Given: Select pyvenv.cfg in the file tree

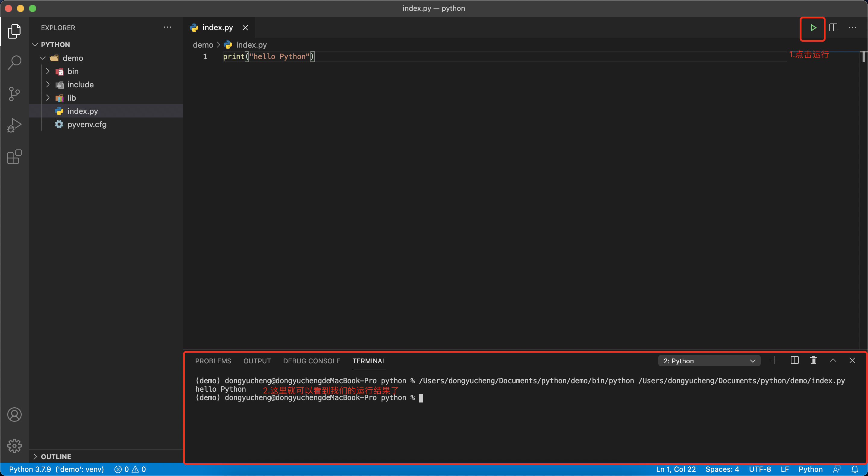Looking at the screenshot, I should point(106,124).
